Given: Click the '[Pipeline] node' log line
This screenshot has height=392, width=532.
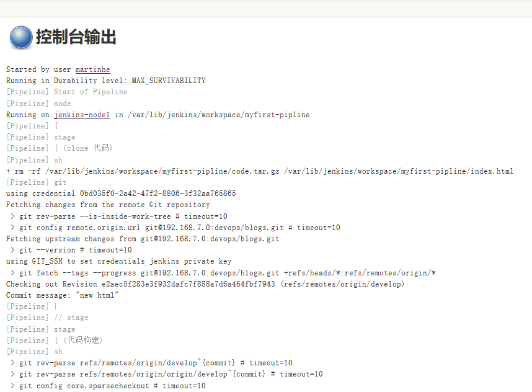Looking at the screenshot, I should point(38,104).
